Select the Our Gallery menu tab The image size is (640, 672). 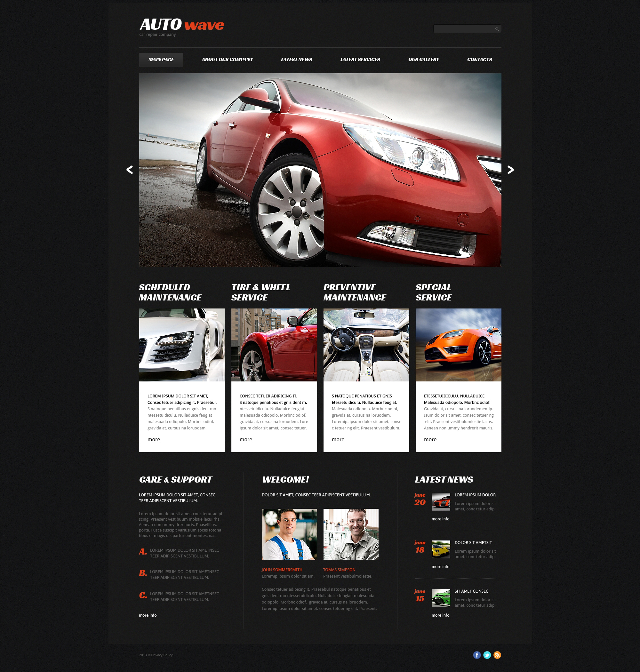pyautogui.click(x=423, y=59)
